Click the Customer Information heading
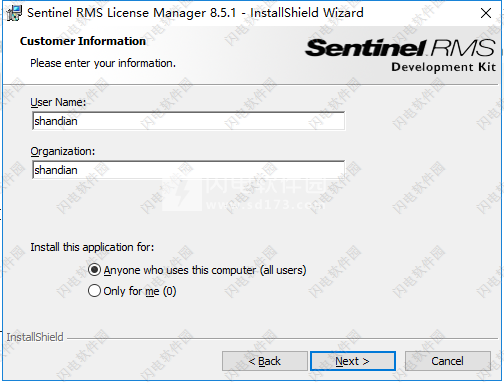Viewport: 504px width, 383px height. (83, 41)
